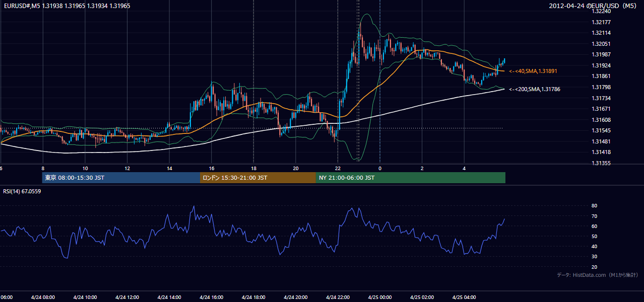This screenshot has width=644, height=302.
Task: Click RSI level 60 on the axis
Action: coord(594,226)
